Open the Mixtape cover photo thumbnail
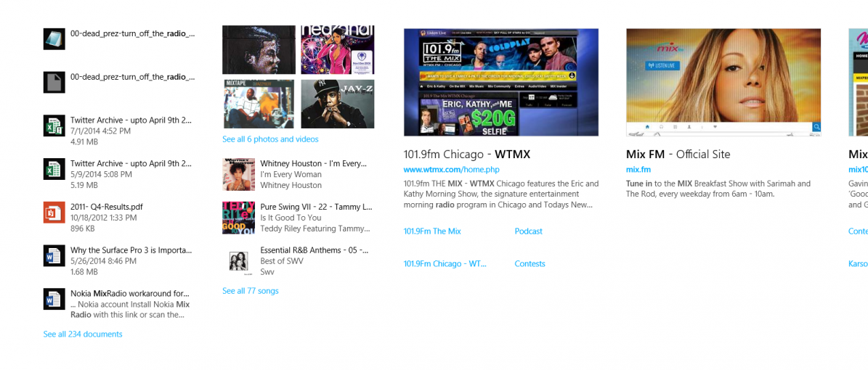The image size is (868, 370). pyautogui.click(x=259, y=104)
